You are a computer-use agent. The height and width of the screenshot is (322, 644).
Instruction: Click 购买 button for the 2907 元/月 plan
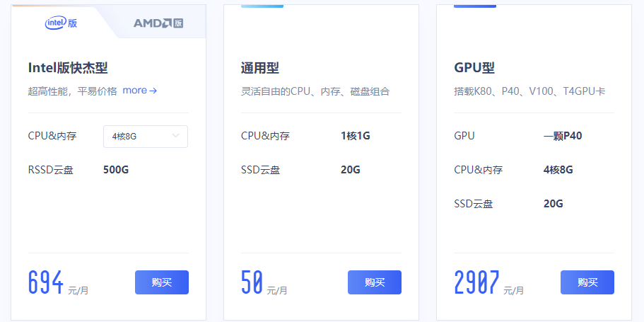pos(587,282)
